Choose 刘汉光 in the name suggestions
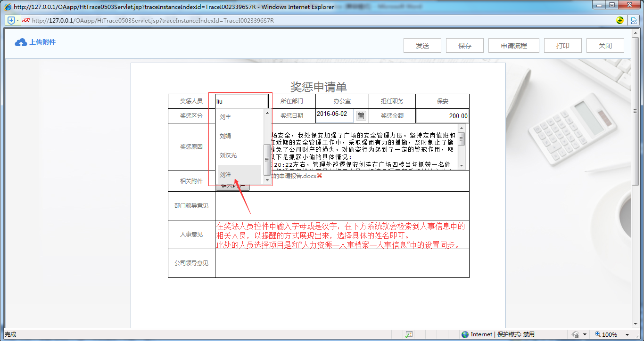The height and width of the screenshot is (341, 644). 228,155
